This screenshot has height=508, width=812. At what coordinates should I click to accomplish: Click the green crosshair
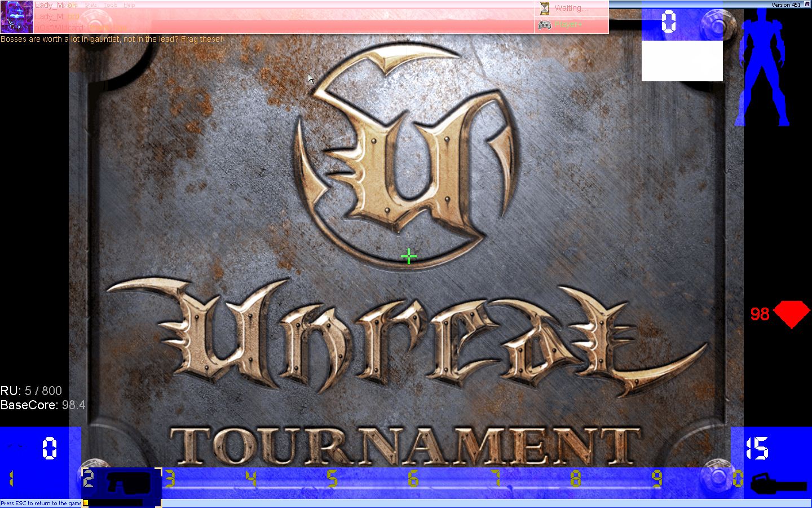click(x=409, y=257)
